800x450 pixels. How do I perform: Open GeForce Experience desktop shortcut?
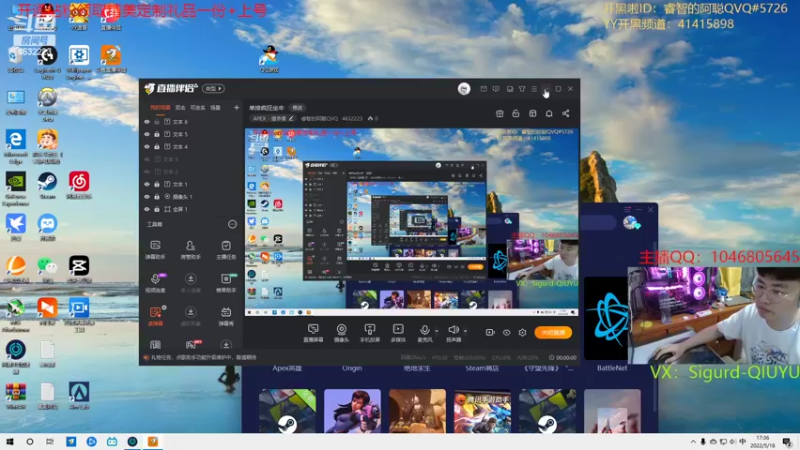pos(16,189)
